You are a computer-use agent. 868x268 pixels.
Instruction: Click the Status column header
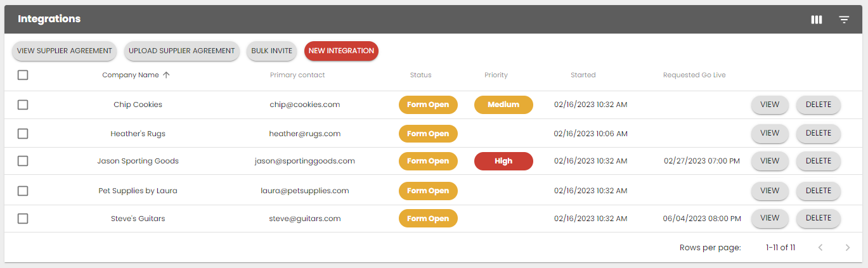[x=420, y=75]
